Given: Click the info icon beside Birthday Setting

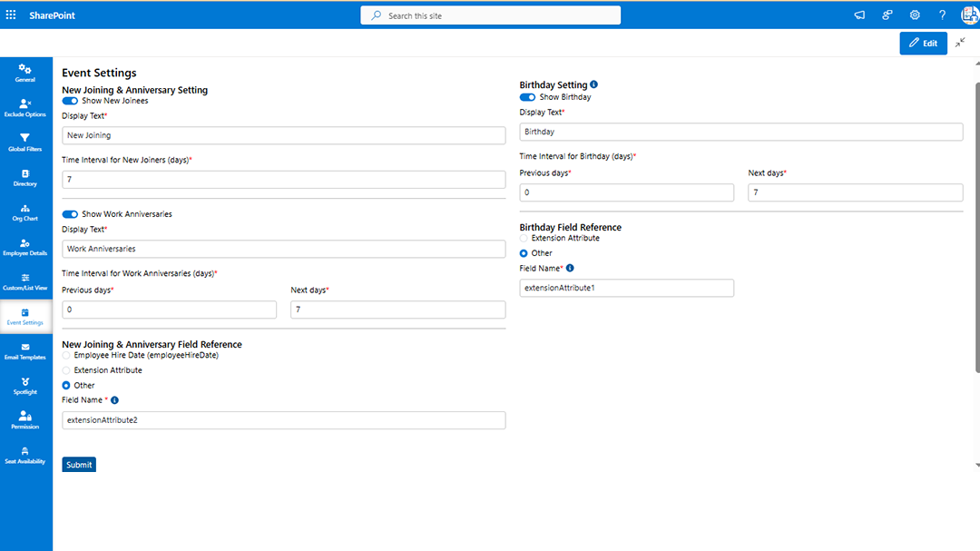Looking at the screenshot, I should (593, 84).
